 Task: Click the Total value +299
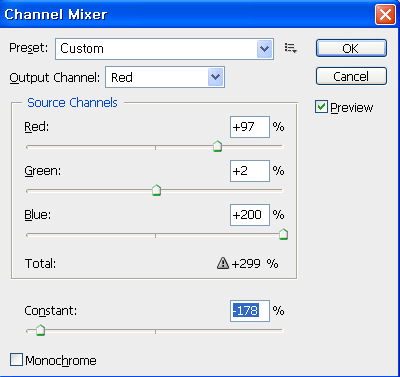tap(246, 264)
